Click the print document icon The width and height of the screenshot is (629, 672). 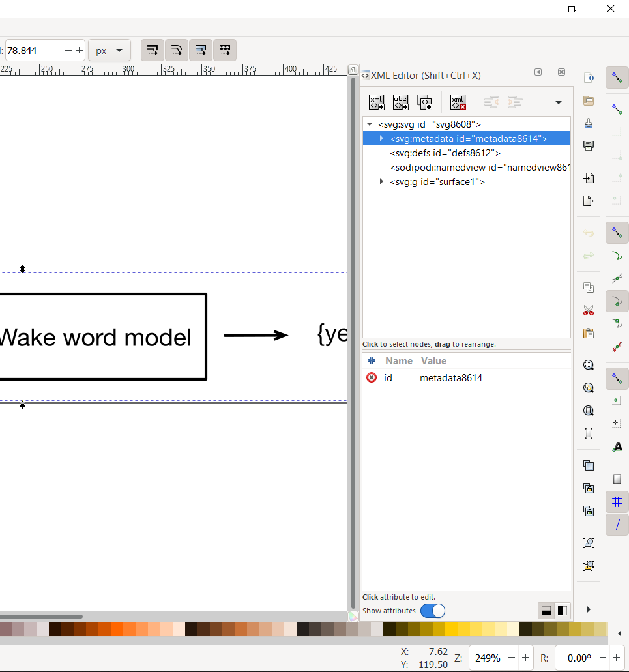click(x=589, y=146)
